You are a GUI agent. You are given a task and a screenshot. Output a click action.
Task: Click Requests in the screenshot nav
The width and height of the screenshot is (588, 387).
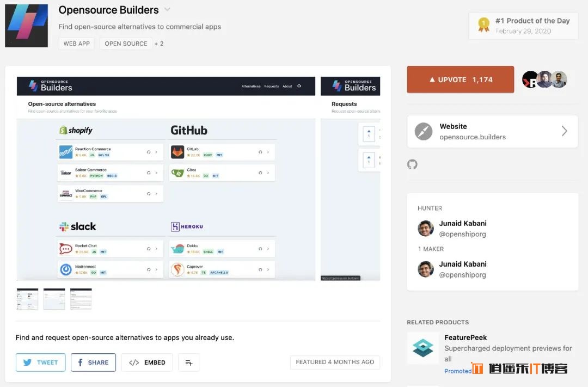(271, 86)
